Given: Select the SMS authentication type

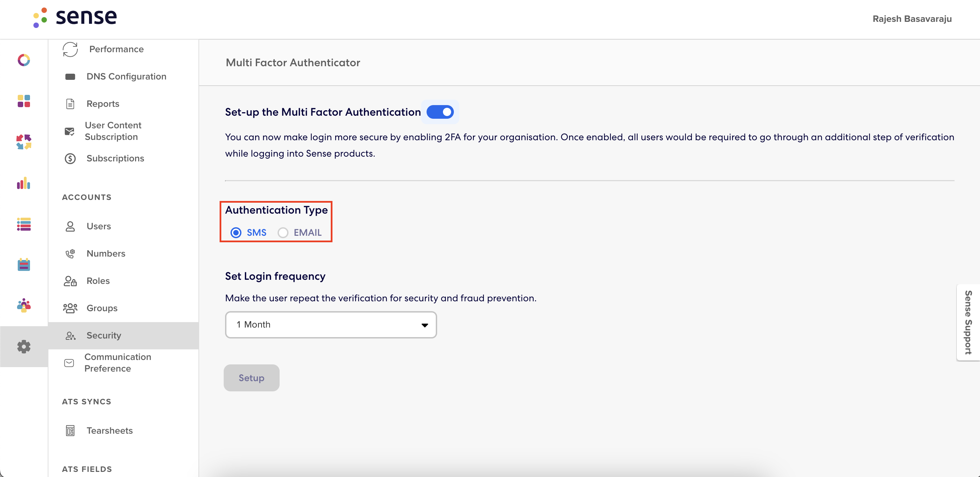Looking at the screenshot, I should pos(236,232).
